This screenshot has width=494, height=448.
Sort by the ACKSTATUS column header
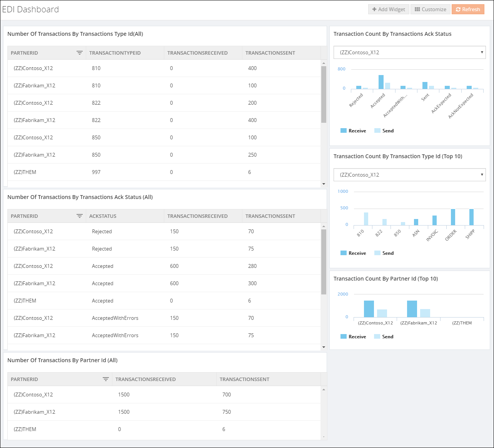coord(103,216)
